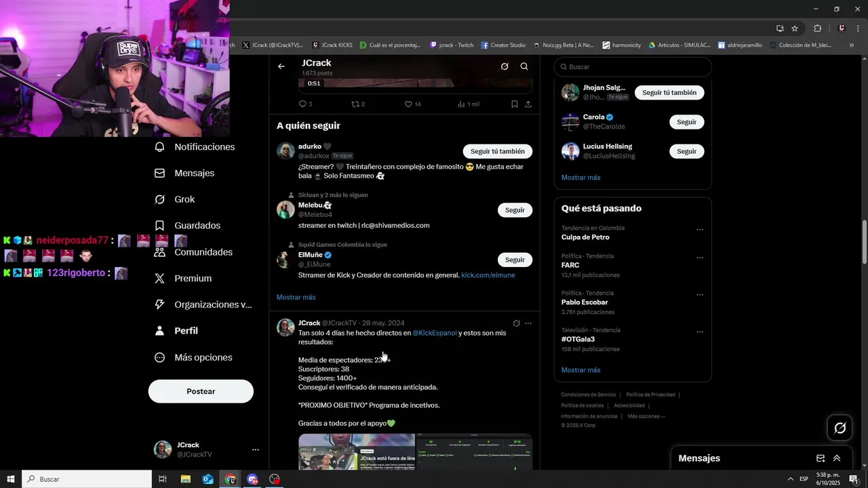
Task: Open the floating Grok button
Action: (x=840, y=428)
